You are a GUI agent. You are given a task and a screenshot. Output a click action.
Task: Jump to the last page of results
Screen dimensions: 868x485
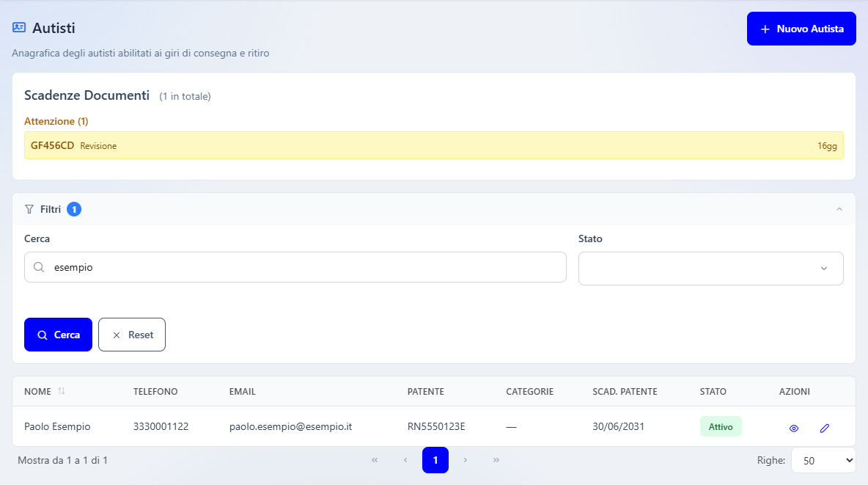(496, 460)
